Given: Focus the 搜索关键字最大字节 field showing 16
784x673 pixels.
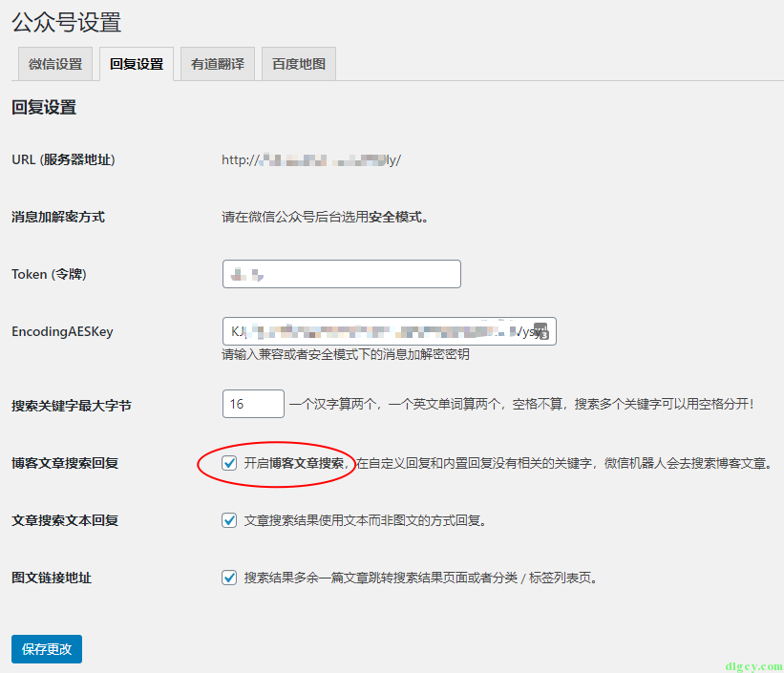Looking at the screenshot, I should [253, 404].
